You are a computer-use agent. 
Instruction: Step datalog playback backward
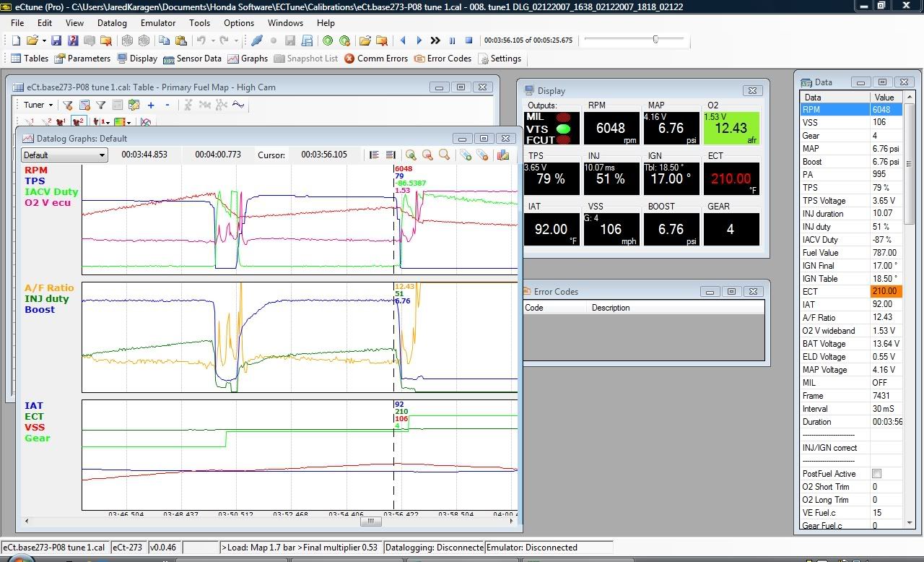(402, 40)
